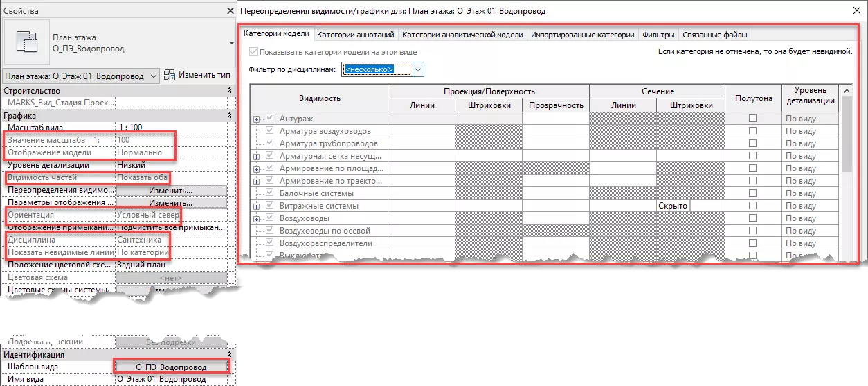
Task: Click the Имя вида value field
Action: [x=171, y=379]
